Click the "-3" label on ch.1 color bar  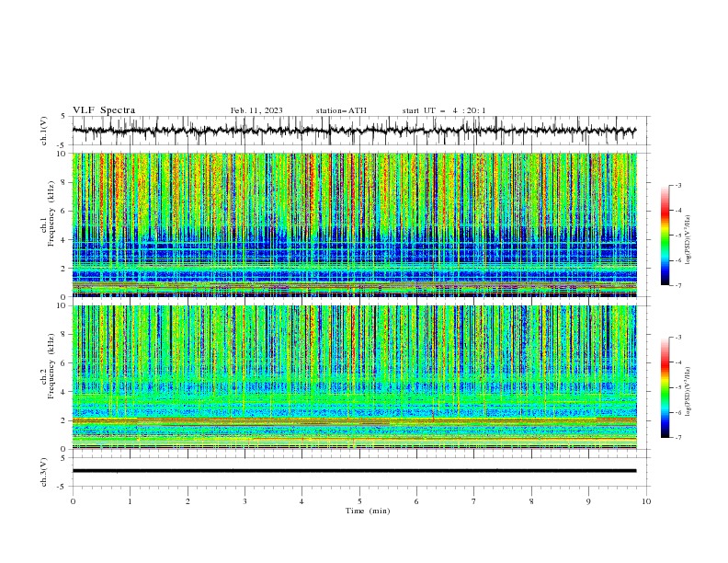678,185
